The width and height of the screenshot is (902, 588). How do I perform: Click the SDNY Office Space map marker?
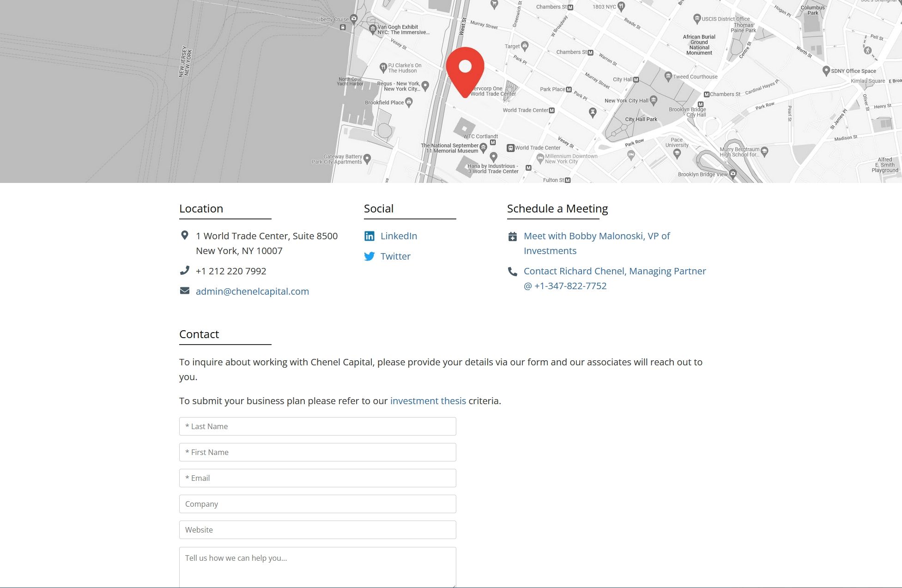pos(826,71)
